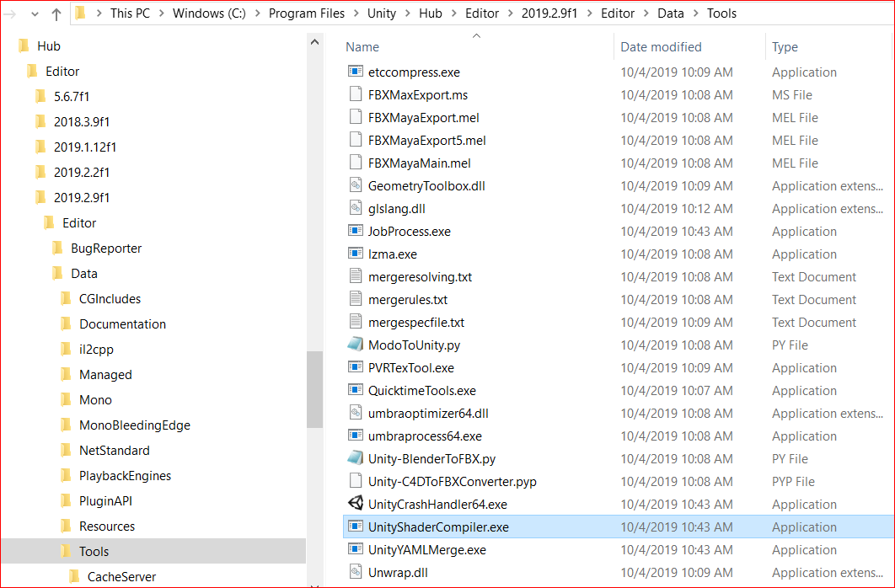
Task: Open the recent locations dropdown arrow
Action: coord(35,14)
